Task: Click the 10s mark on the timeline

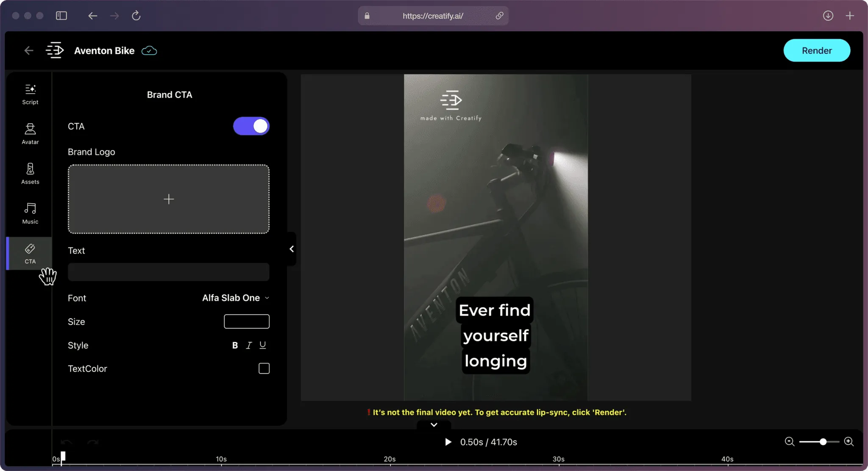Action: [221, 459]
